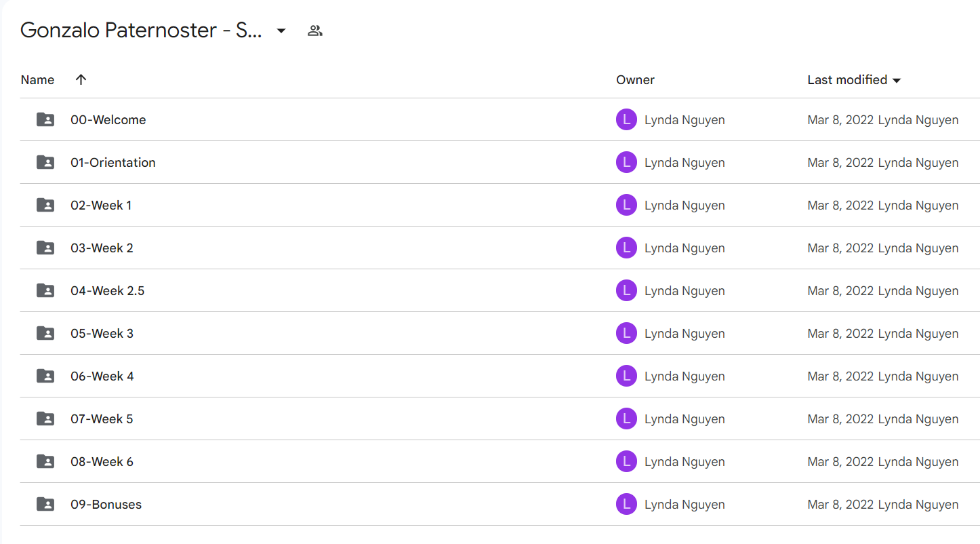
Task: Select the 05-Week 3 folder name
Action: [x=102, y=334]
